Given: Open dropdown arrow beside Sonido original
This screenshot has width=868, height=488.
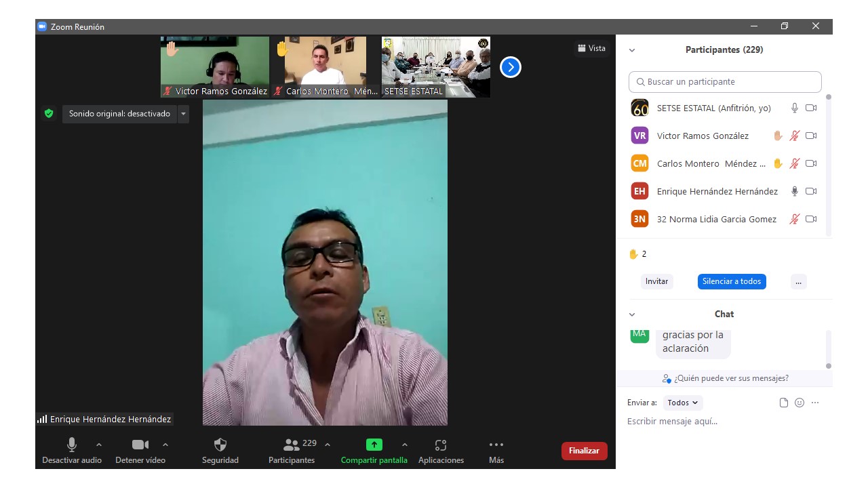Looking at the screenshot, I should coord(183,114).
